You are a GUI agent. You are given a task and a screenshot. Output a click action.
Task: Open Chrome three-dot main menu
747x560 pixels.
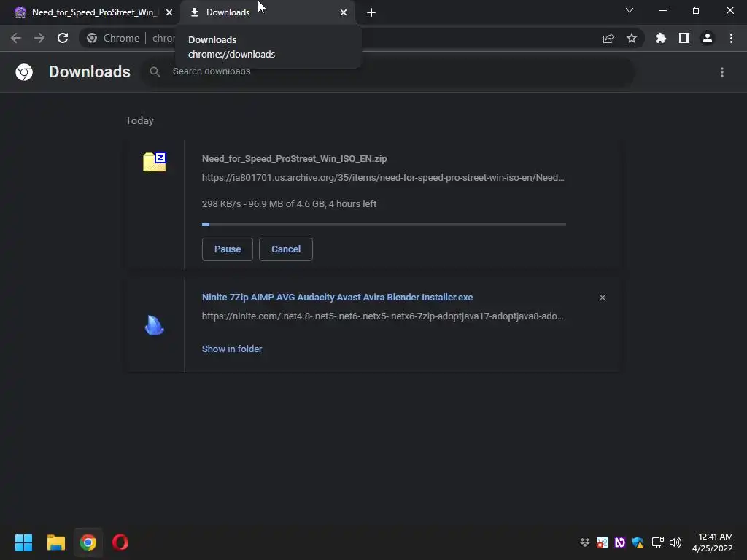(731, 38)
